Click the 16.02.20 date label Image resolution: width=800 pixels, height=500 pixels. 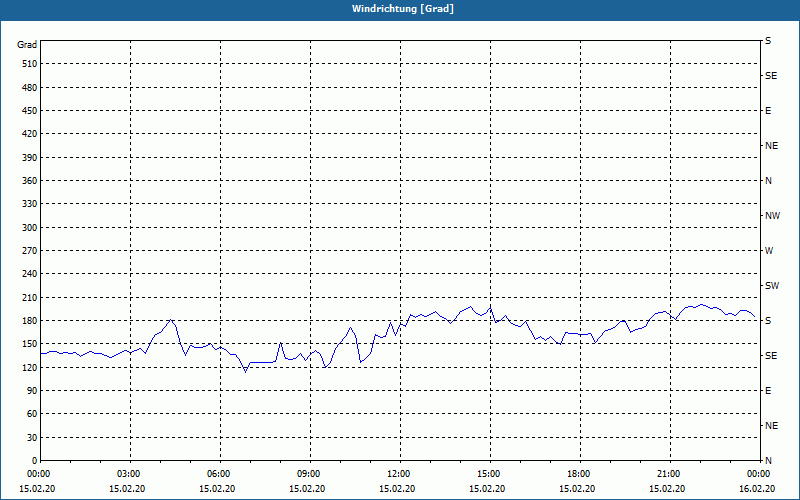click(757, 489)
